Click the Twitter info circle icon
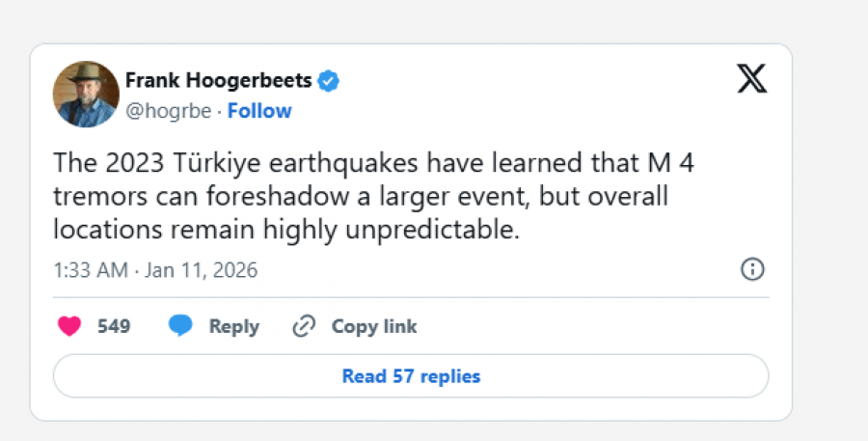The image size is (868, 441). (752, 269)
